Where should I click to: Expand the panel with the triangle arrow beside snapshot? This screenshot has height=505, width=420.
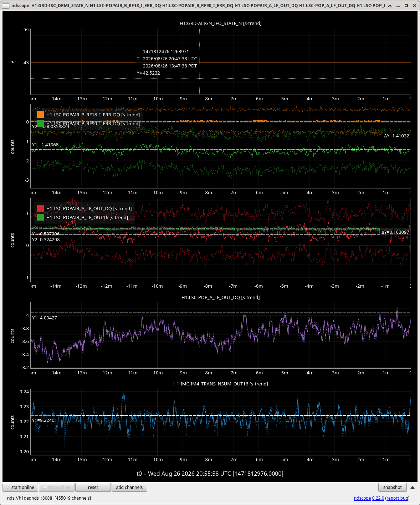pyautogui.click(x=413, y=488)
